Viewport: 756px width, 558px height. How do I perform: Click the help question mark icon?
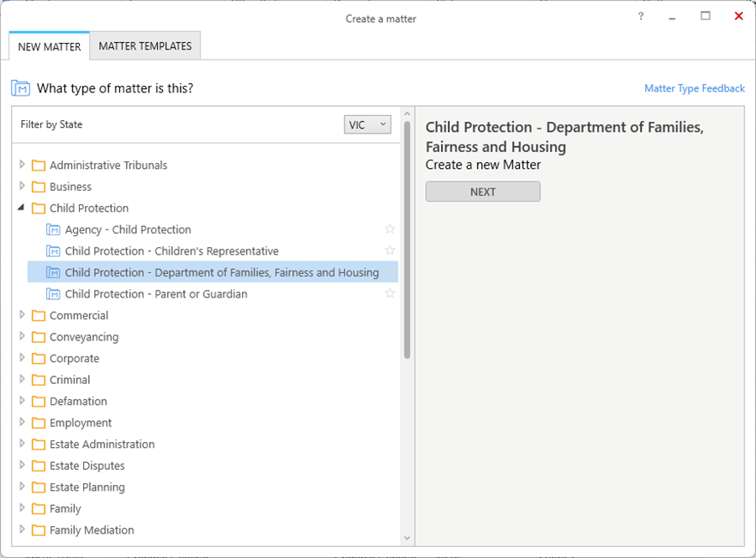[641, 17]
